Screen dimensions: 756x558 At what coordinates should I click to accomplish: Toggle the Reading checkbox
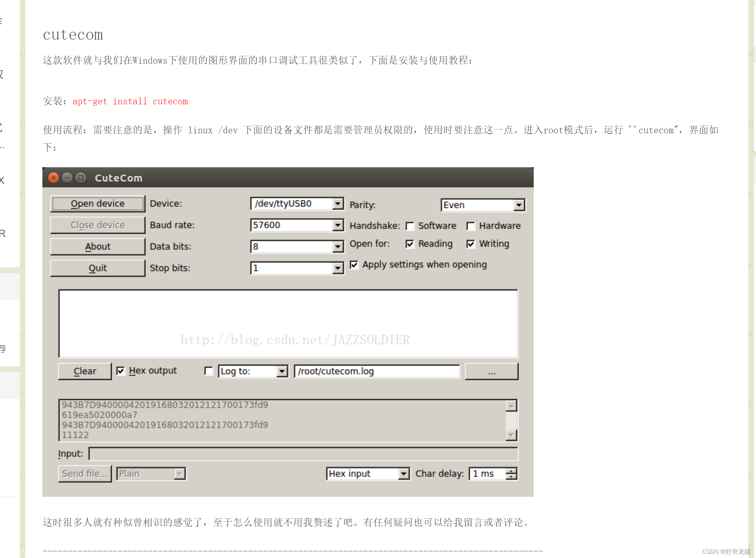410,244
